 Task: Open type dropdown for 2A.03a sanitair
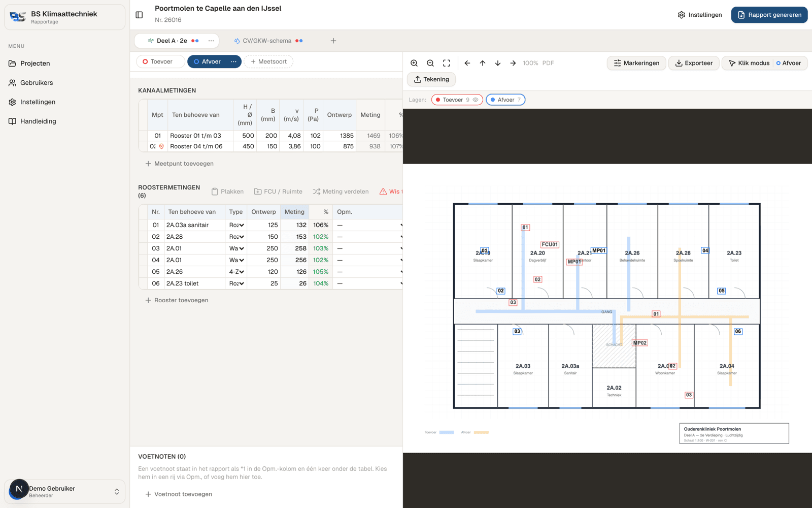click(x=236, y=225)
